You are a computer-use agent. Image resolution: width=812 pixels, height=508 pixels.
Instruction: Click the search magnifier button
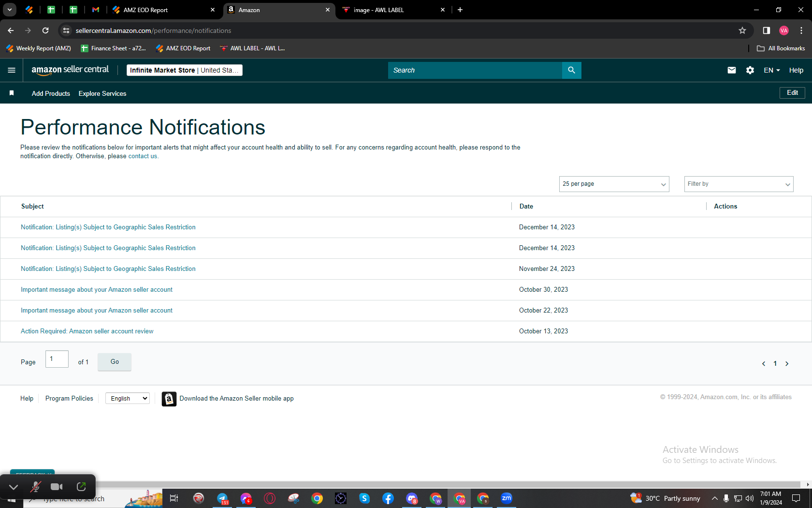(572, 70)
